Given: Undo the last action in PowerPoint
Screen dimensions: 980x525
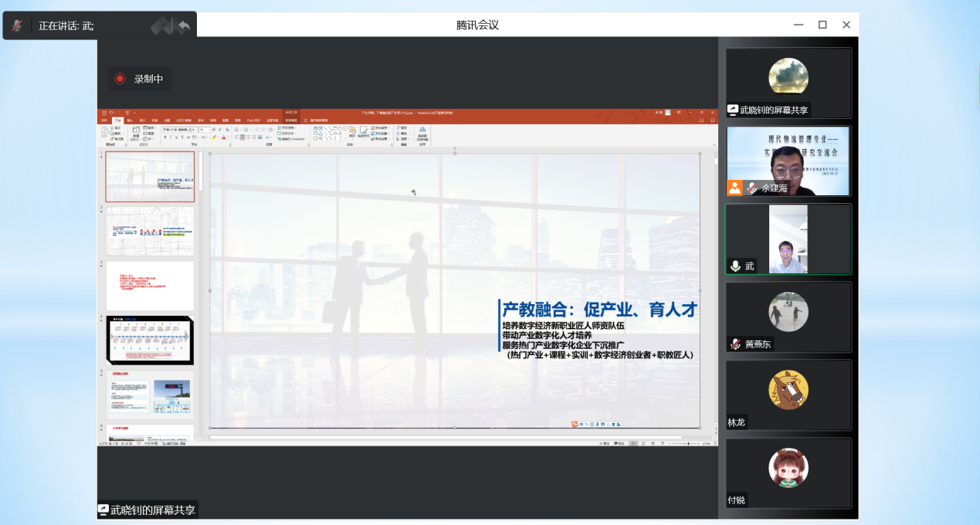Looking at the screenshot, I should click(x=111, y=113).
